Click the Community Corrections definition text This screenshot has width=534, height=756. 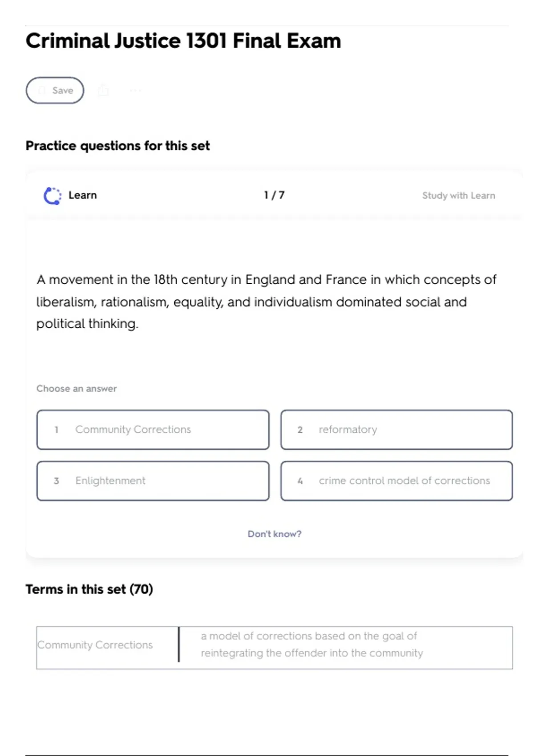[x=311, y=645]
